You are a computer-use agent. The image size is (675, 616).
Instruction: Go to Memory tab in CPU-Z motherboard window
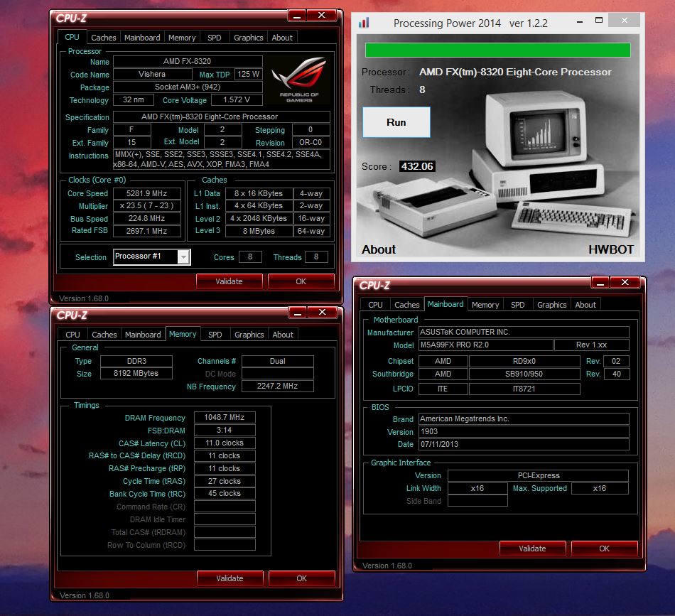[x=485, y=305]
